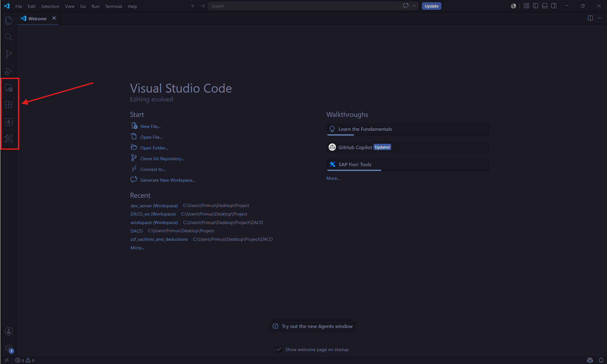
Task: Click the VS Code logo in title bar
Action: (7, 6)
